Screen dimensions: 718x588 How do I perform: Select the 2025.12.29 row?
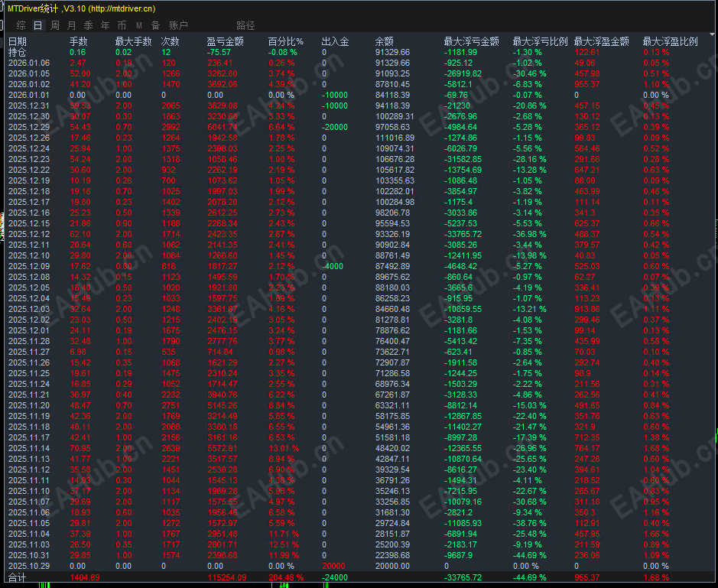point(359,127)
